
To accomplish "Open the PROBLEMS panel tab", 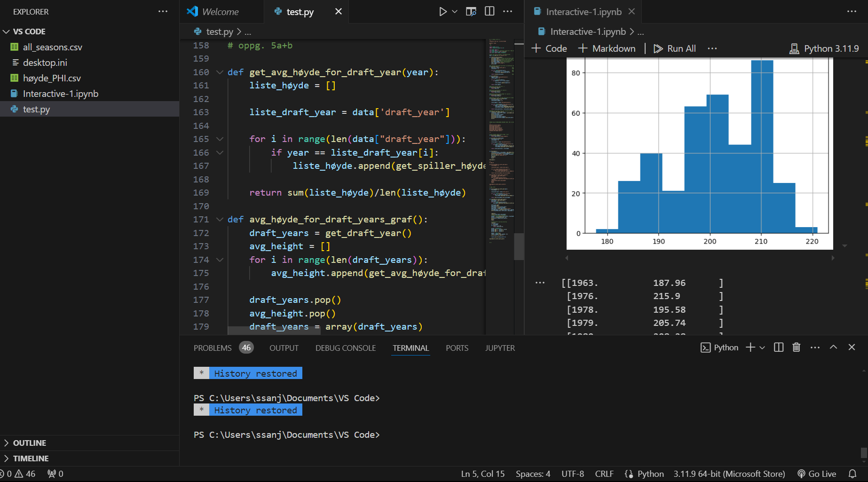I will coord(223,348).
